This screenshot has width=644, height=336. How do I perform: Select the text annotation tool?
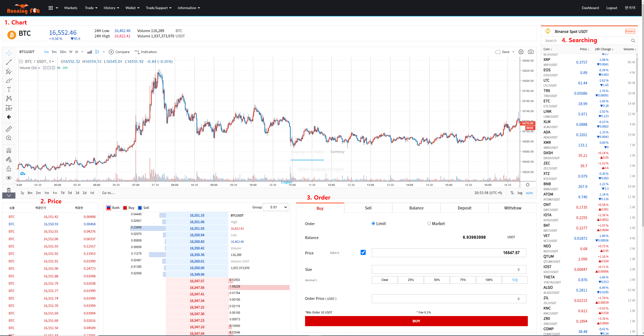click(9, 89)
